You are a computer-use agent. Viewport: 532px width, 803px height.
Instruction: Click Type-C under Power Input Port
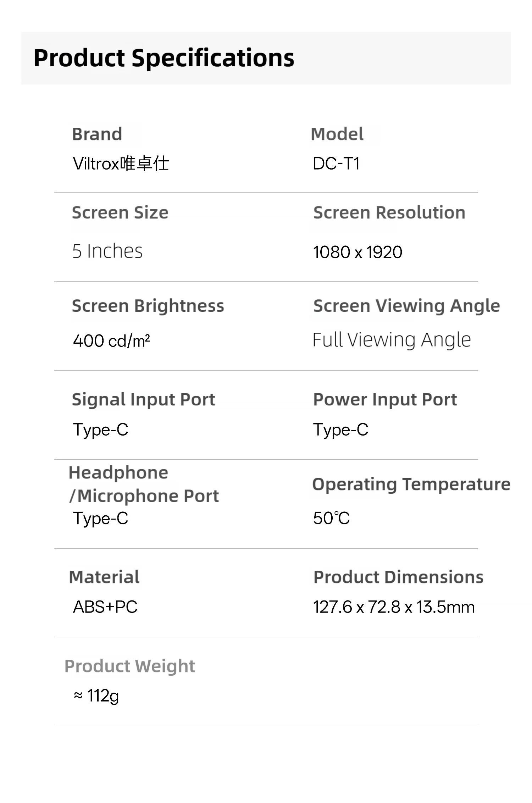340,430
